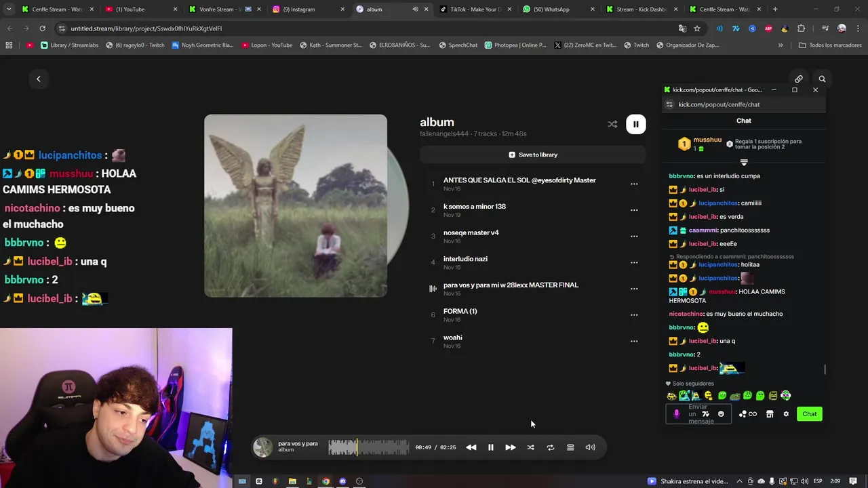The image size is (868, 488).
Task: Open Todos los marcadores folder
Action: pyautogui.click(x=830, y=45)
